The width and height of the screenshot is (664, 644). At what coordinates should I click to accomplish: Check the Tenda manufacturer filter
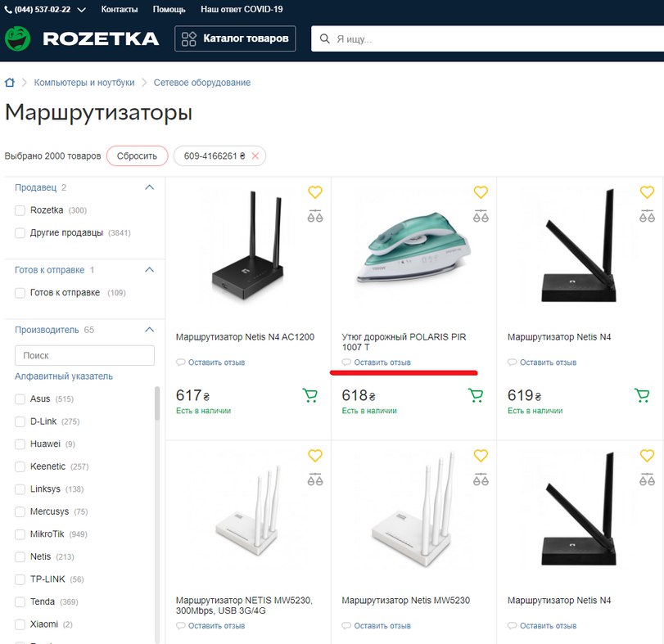[x=20, y=601]
